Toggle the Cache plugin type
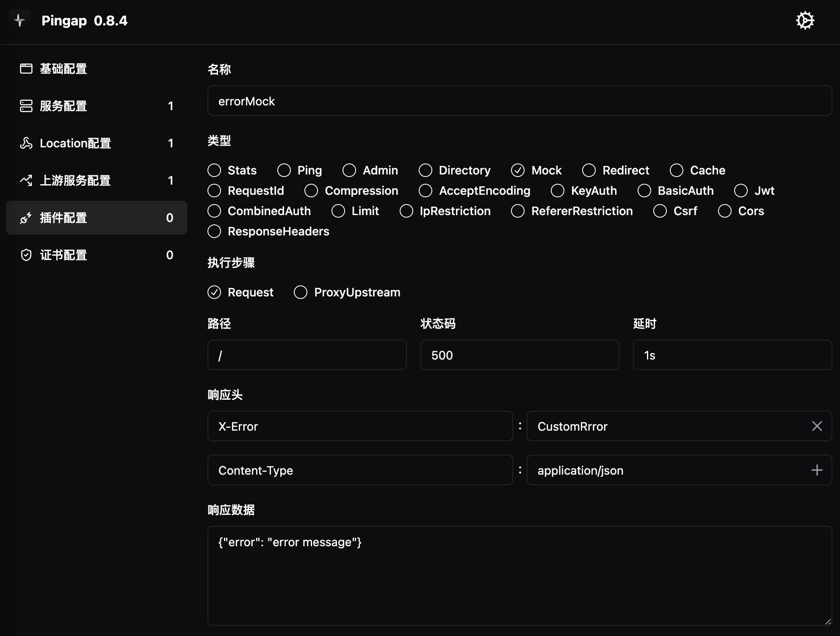This screenshot has width=840, height=636. tap(677, 170)
